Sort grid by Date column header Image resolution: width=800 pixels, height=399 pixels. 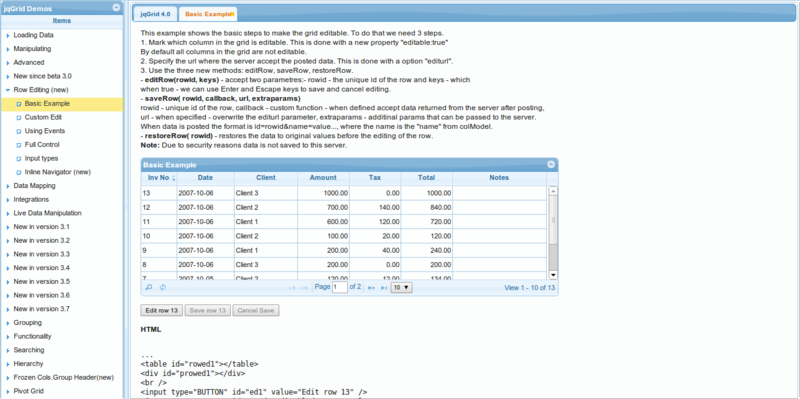point(205,178)
